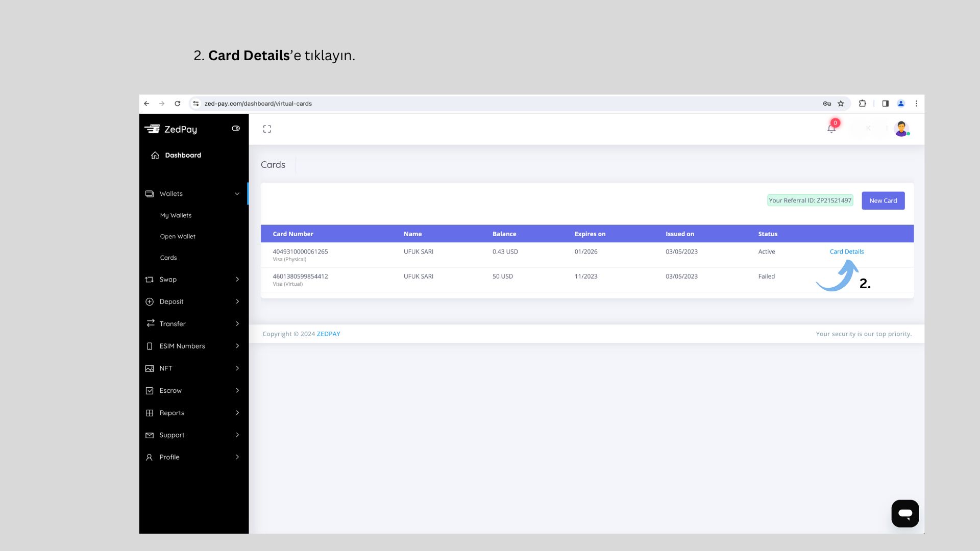Image resolution: width=980 pixels, height=551 pixels.
Task: Click the Expires on column header
Action: (590, 234)
